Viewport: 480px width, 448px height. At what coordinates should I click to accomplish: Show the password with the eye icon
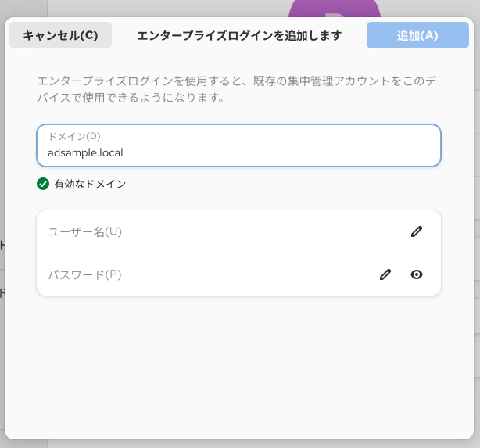point(417,274)
